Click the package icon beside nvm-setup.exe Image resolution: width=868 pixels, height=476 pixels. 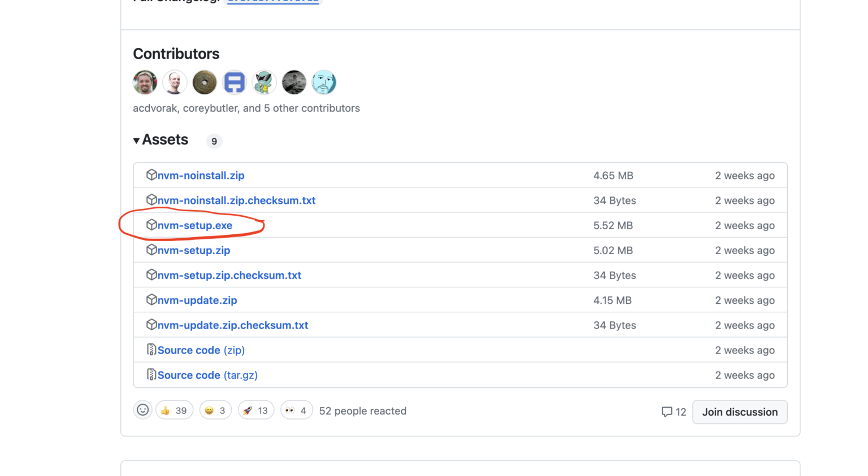coord(151,225)
